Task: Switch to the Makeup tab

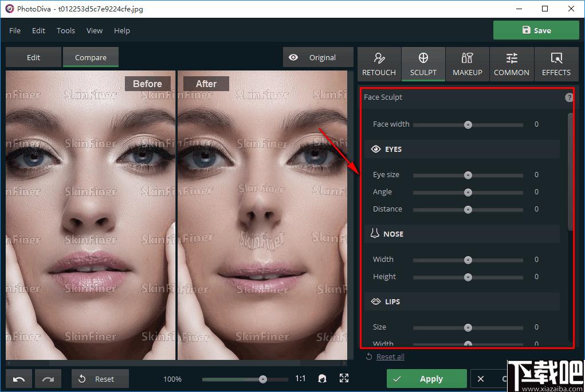Action: click(467, 64)
